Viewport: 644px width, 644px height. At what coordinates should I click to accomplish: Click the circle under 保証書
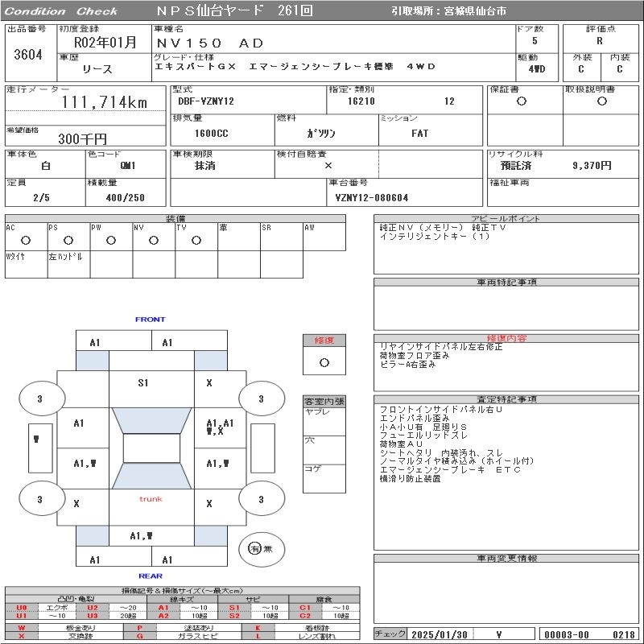pos(522,101)
